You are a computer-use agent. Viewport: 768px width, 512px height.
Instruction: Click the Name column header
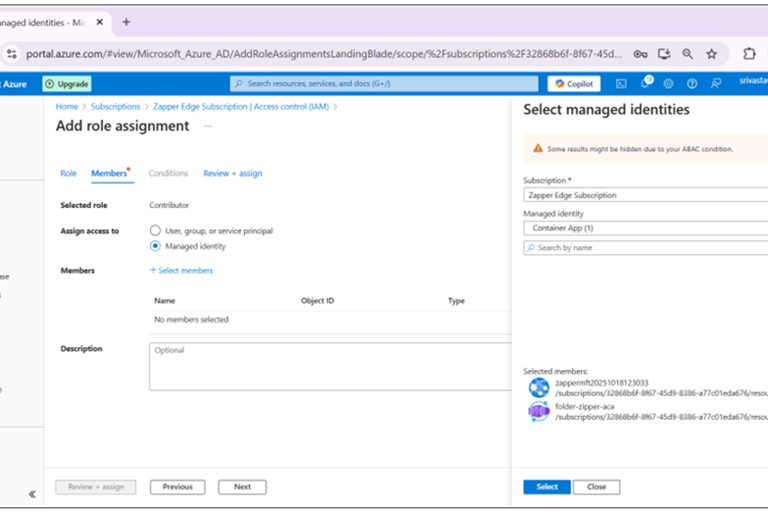point(165,301)
